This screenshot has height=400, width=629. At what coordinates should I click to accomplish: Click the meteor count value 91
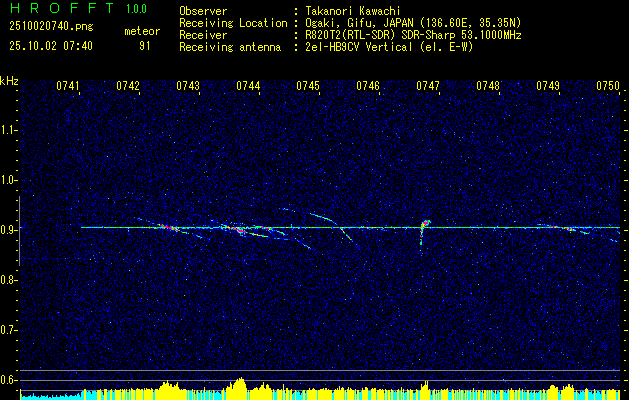(x=144, y=46)
